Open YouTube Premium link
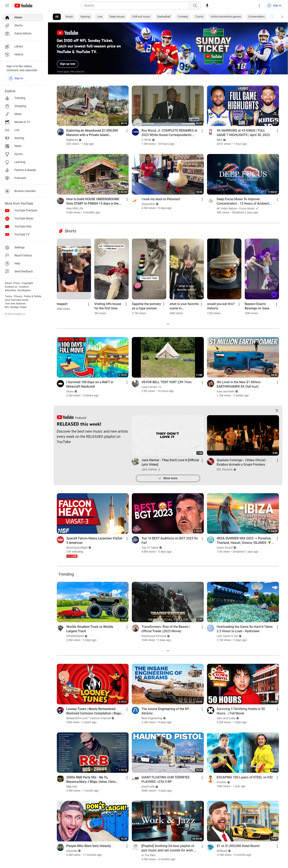The image size is (288, 868). pyautogui.click(x=23, y=211)
